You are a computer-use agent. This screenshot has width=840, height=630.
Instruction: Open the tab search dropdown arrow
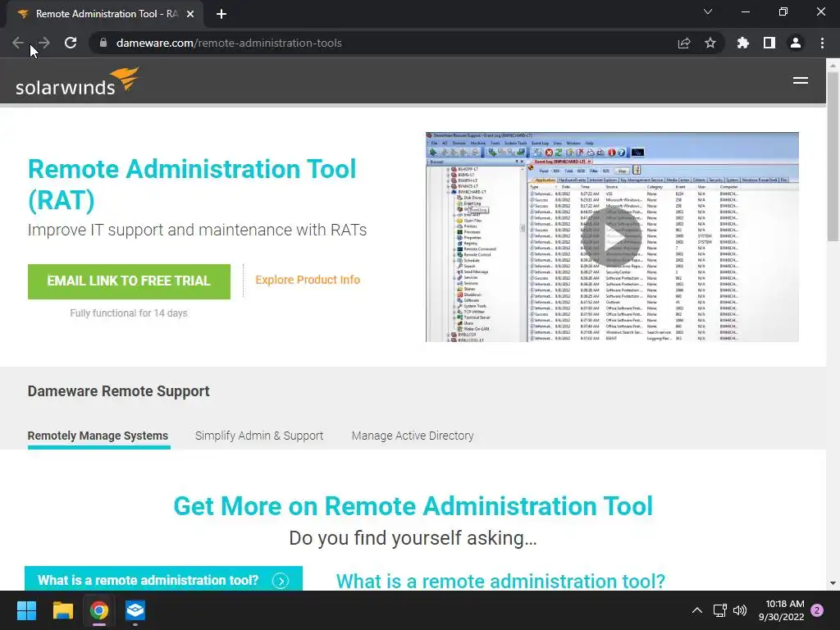tap(708, 11)
